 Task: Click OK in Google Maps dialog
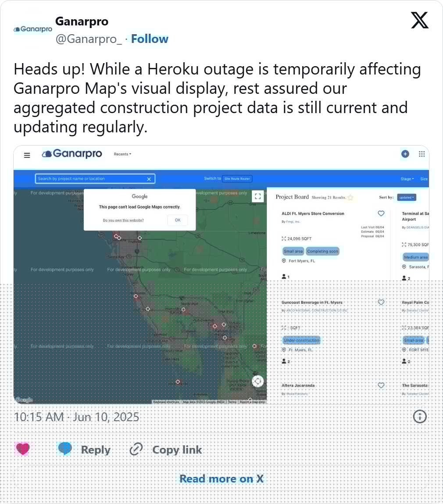(178, 220)
